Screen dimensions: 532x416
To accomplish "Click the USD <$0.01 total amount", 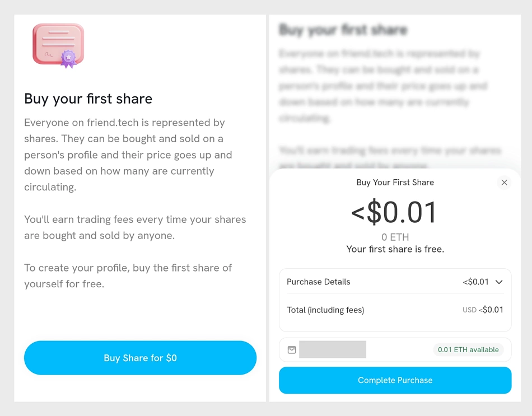I will (483, 310).
